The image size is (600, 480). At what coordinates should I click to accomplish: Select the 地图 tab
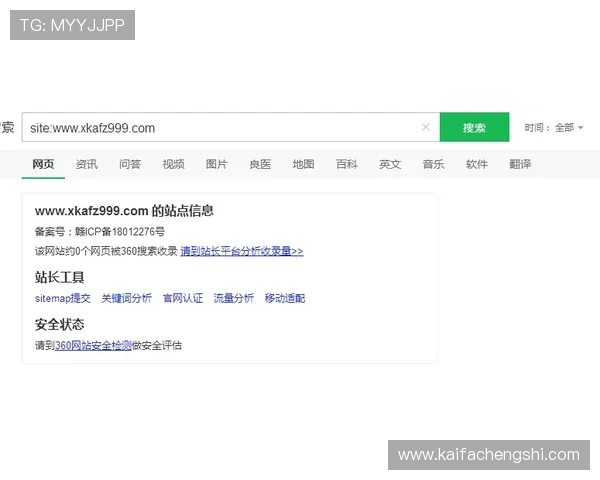(x=303, y=164)
